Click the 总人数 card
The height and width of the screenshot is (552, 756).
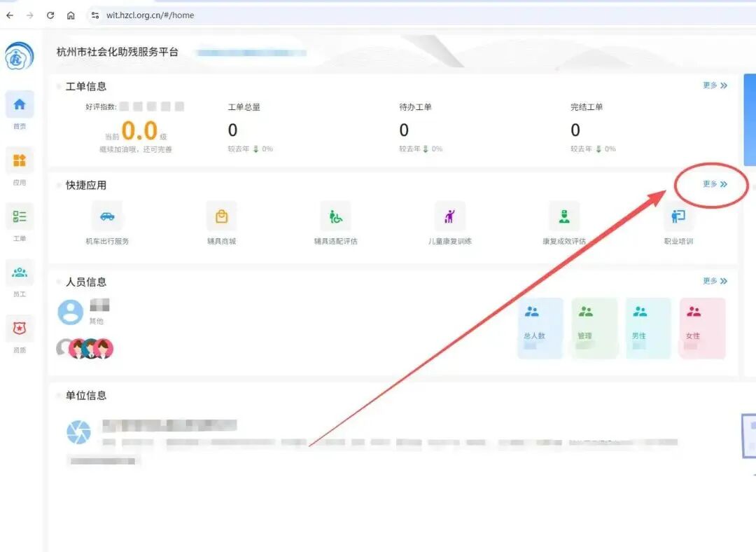[x=540, y=328]
